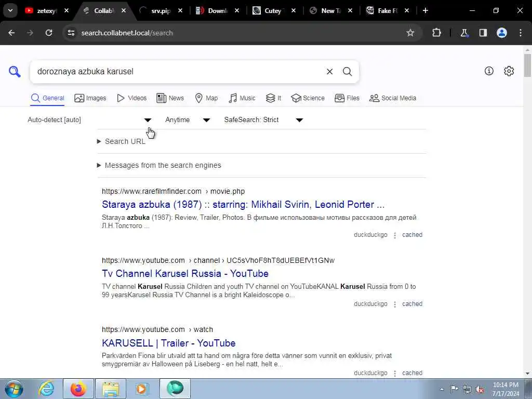Select the General category tab
Screen dimensions: 532x399
pyautogui.click(x=47, y=98)
